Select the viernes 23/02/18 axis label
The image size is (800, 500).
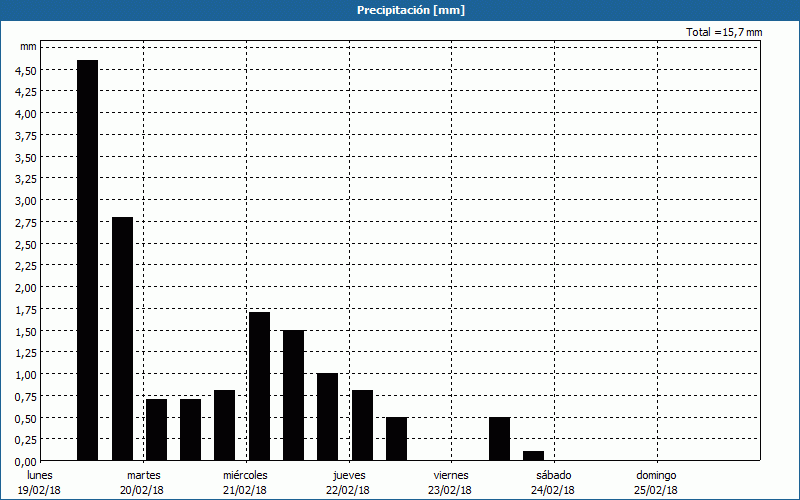(x=451, y=482)
